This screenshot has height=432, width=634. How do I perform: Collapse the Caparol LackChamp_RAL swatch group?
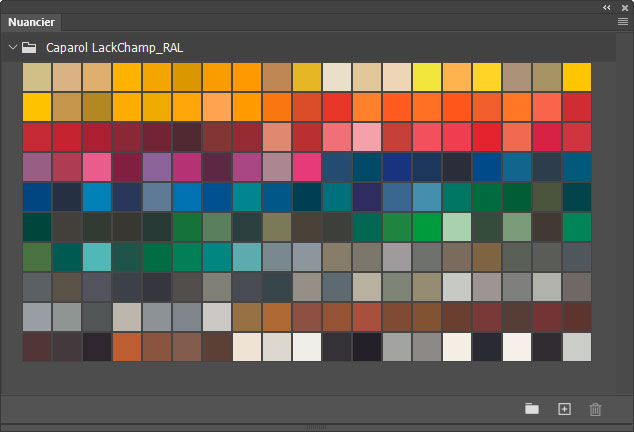pyautogui.click(x=12, y=47)
